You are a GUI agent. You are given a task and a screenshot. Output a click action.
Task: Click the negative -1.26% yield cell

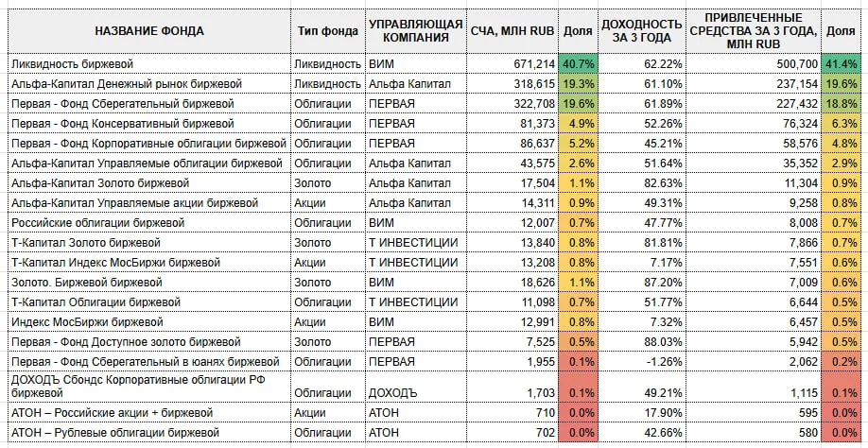[x=642, y=362]
